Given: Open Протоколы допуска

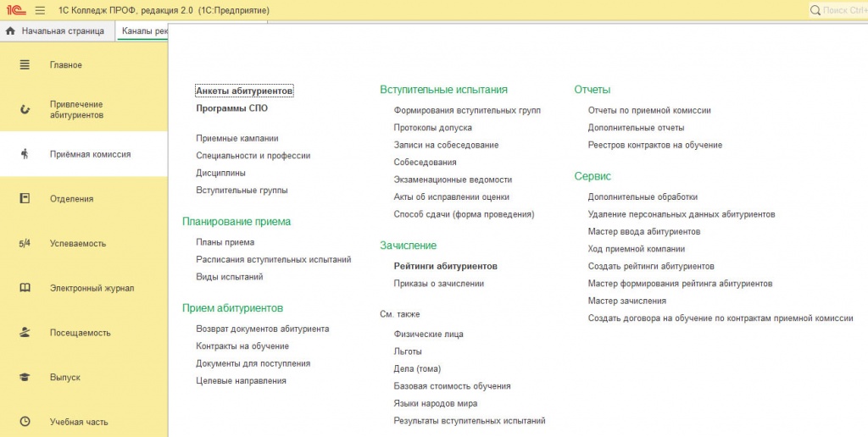Looking at the screenshot, I should pos(432,128).
